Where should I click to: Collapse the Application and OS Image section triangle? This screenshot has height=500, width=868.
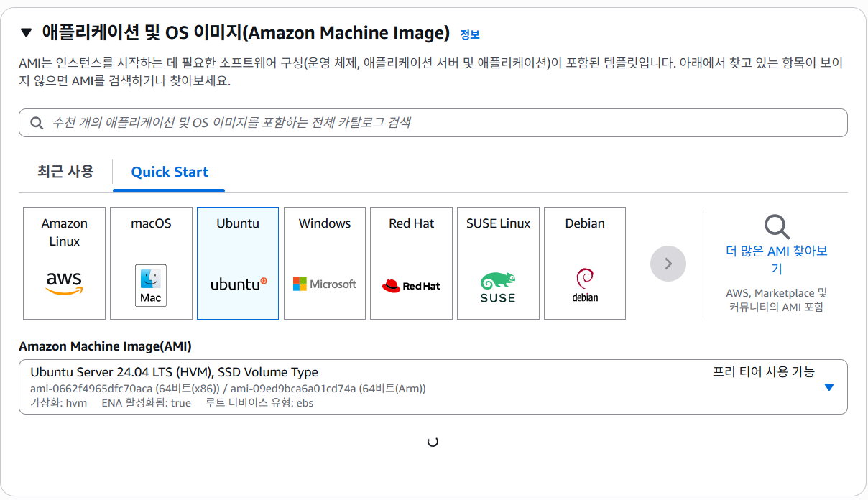coord(27,32)
